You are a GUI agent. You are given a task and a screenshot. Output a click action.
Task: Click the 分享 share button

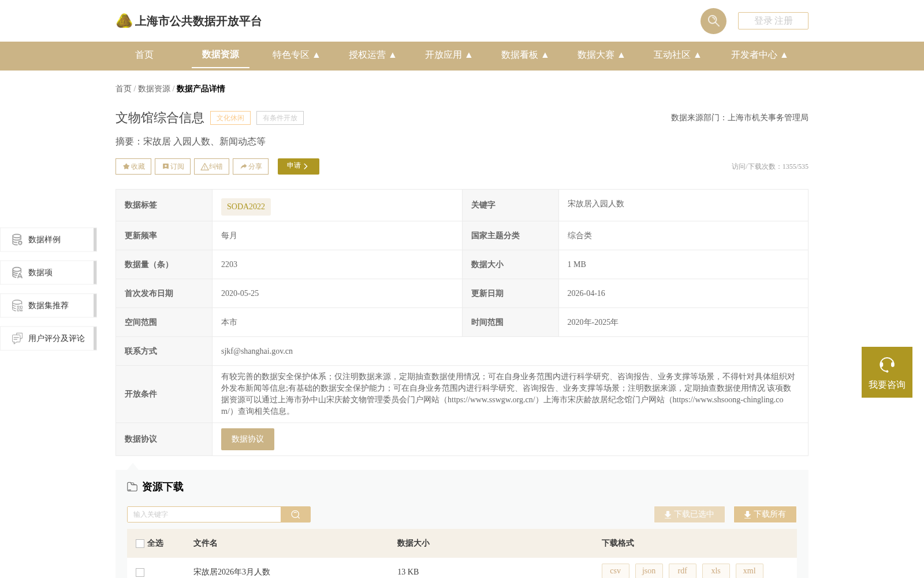(x=251, y=166)
